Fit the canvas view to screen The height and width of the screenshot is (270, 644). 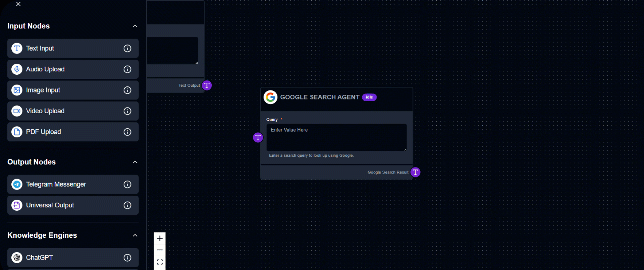click(x=160, y=262)
